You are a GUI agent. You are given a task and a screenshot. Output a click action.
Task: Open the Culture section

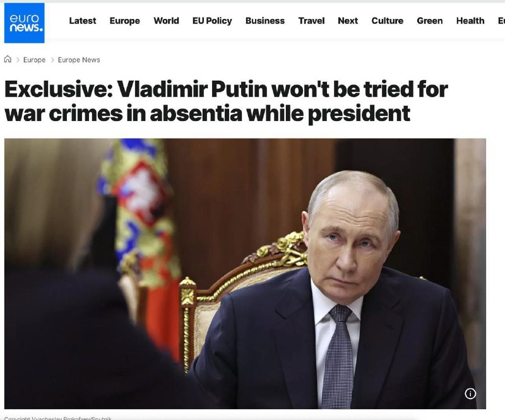(388, 21)
